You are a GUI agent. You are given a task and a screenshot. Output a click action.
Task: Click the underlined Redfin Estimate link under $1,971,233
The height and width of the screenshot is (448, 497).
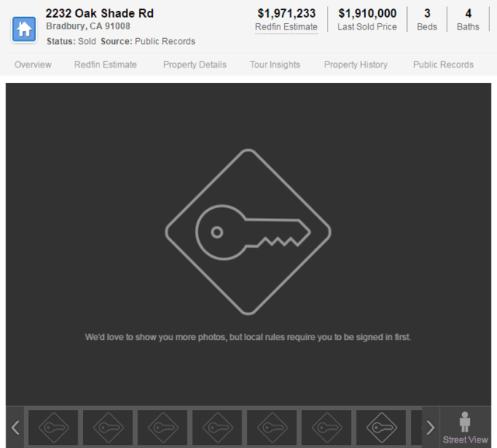click(x=287, y=27)
